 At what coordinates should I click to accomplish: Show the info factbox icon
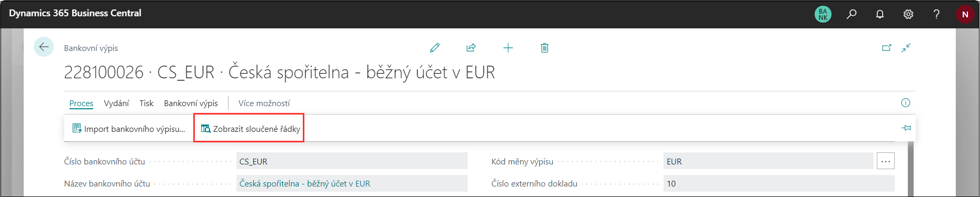(906, 103)
